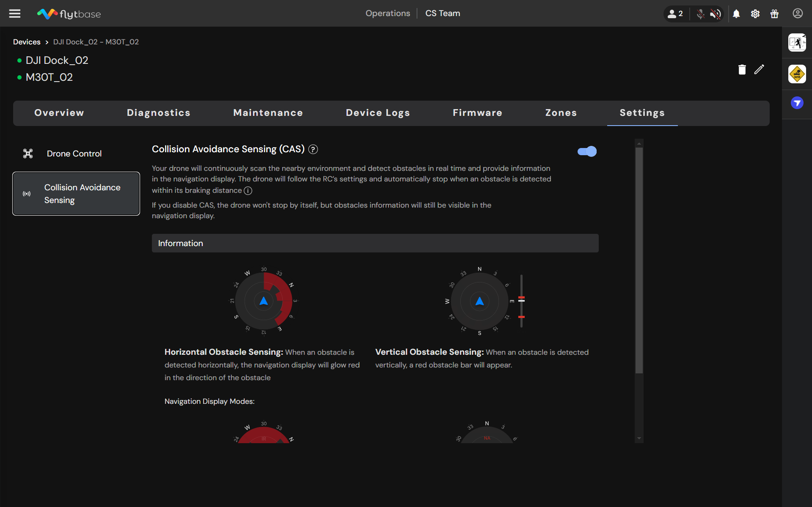812x507 pixels.
Task: Delete the device with trash icon
Action: (742, 69)
